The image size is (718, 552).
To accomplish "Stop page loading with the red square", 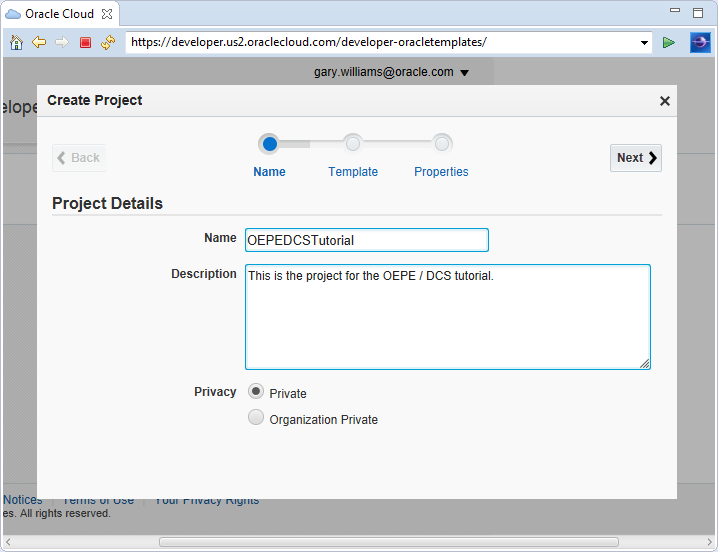I will pos(85,43).
